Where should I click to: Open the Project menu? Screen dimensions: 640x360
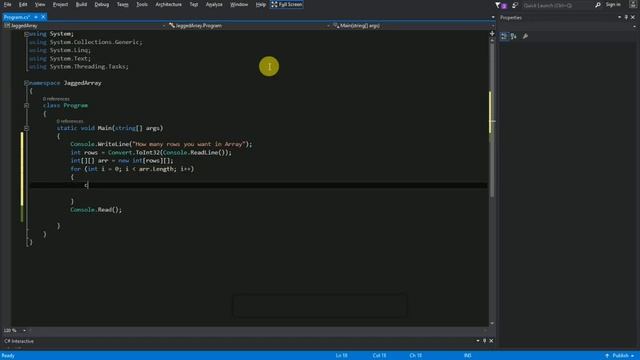point(60,4)
